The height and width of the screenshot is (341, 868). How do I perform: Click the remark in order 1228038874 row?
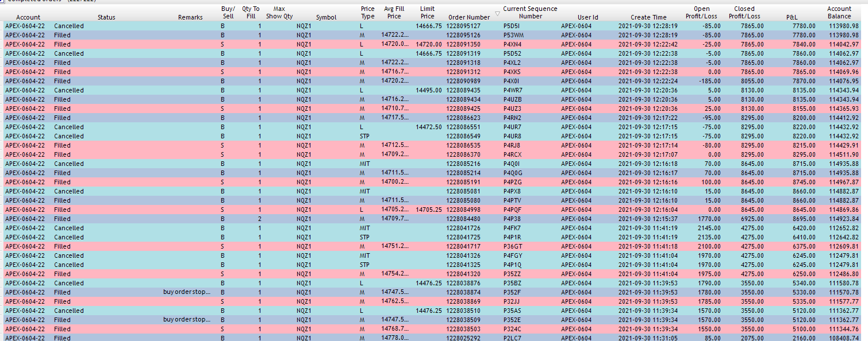(x=187, y=292)
